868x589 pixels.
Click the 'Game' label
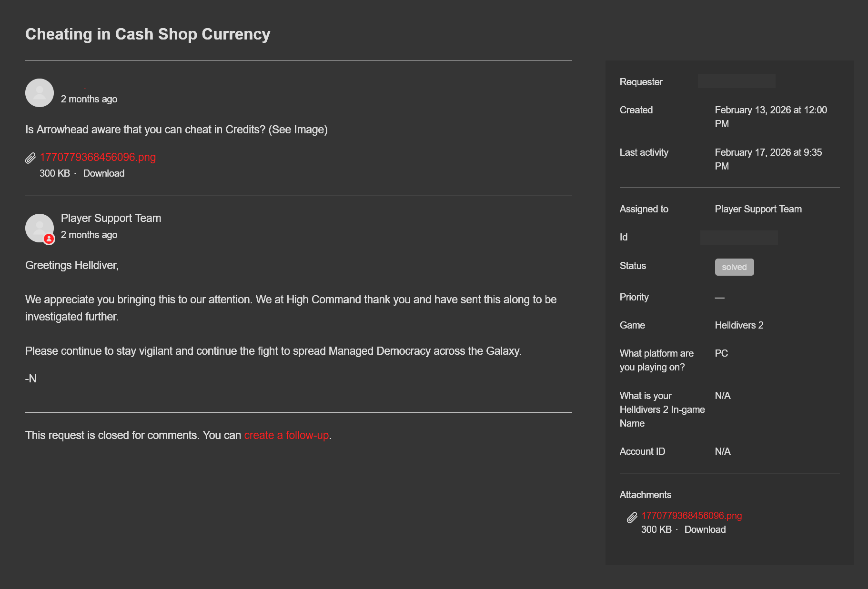(632, 325)
